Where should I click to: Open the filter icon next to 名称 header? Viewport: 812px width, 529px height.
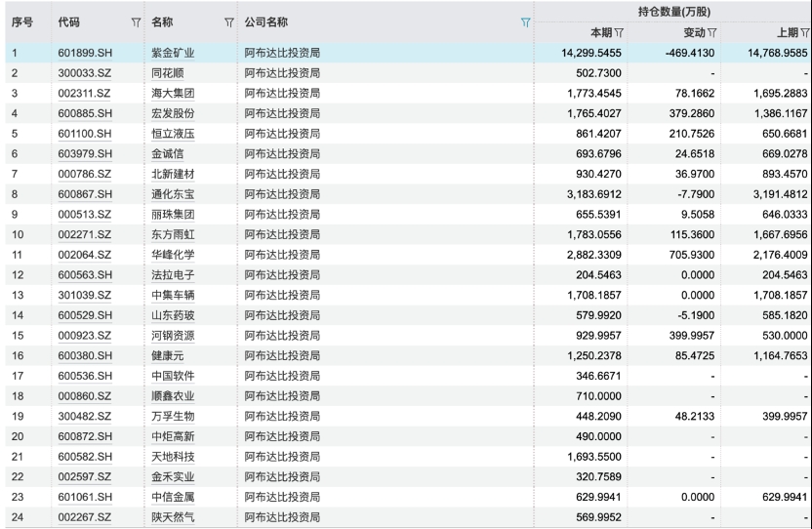[x=229, y=22]
